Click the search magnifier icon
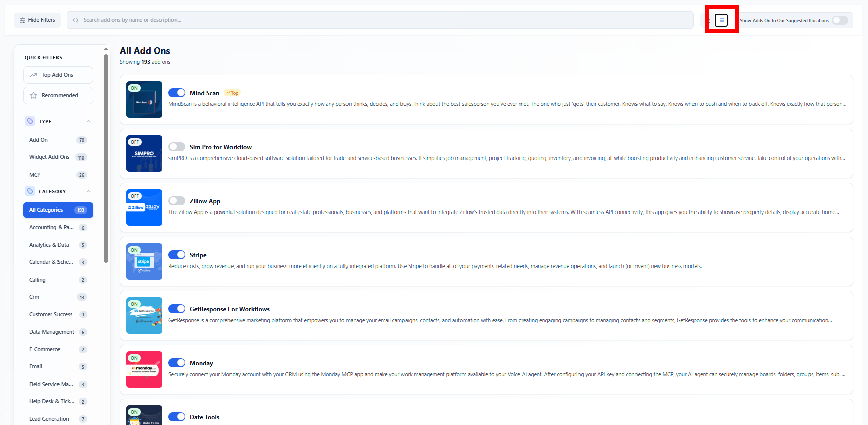The width and height of the screenshot is (868, 425). 76,20
